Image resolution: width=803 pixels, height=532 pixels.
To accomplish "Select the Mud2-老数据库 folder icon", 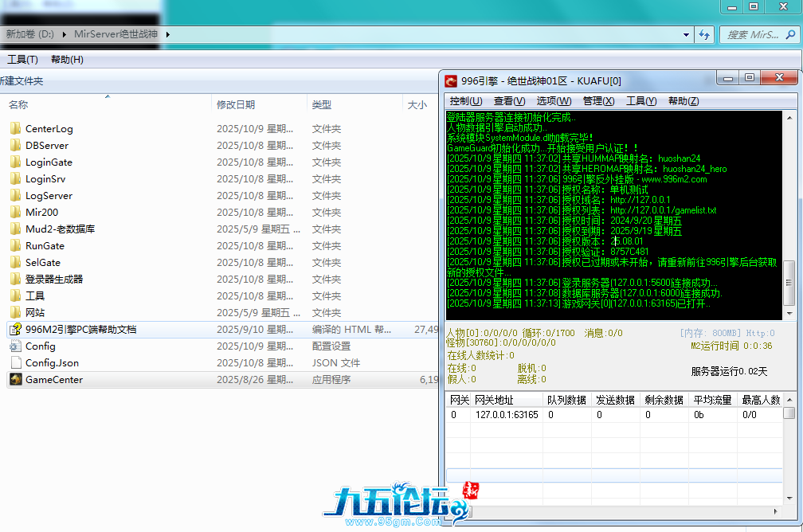I will click(15, 229).
